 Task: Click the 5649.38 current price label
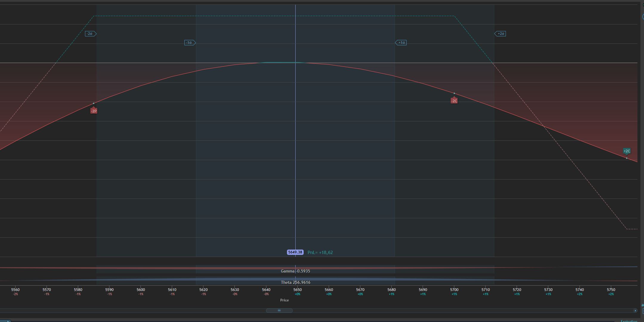[x=295, y=252]
